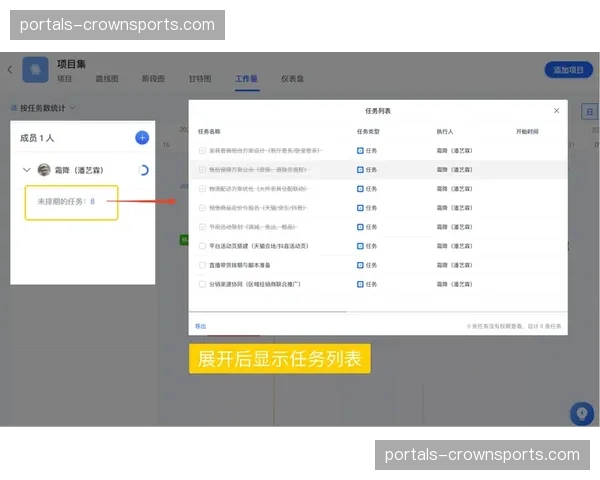The height and width of the screenshot is (480, 600).
Task: Switch to the 项目 tab
Action: pyautogui.click(x=64, y=79)
